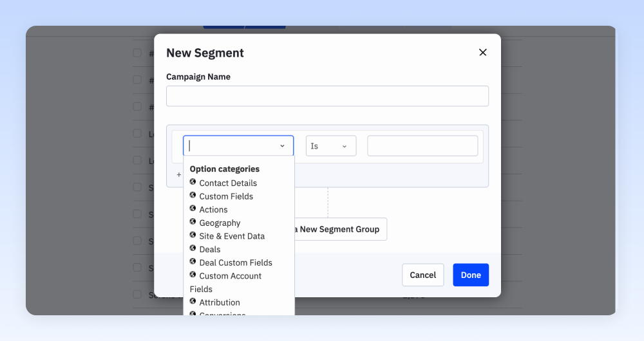Image resolution: width=644 pixels, height=341 pixels.
Task: Click the New Segment Group button
Action: (x=341, y=229)
